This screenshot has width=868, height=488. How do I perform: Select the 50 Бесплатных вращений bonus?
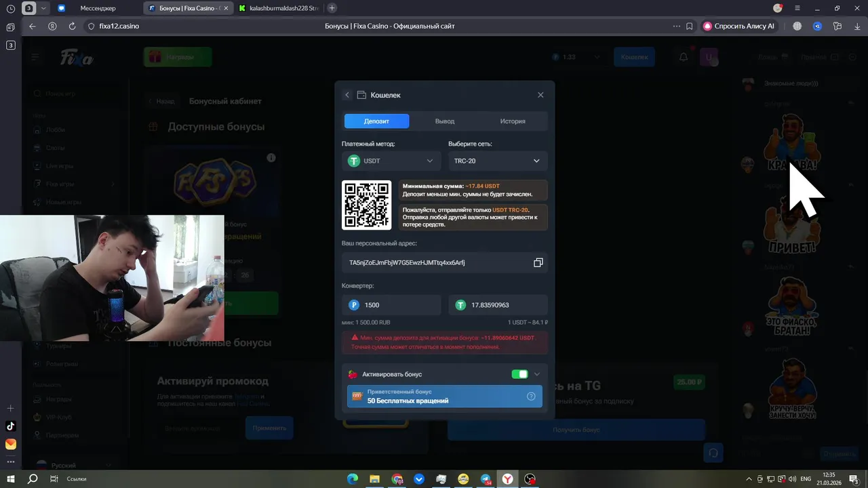tap(445, 396)
